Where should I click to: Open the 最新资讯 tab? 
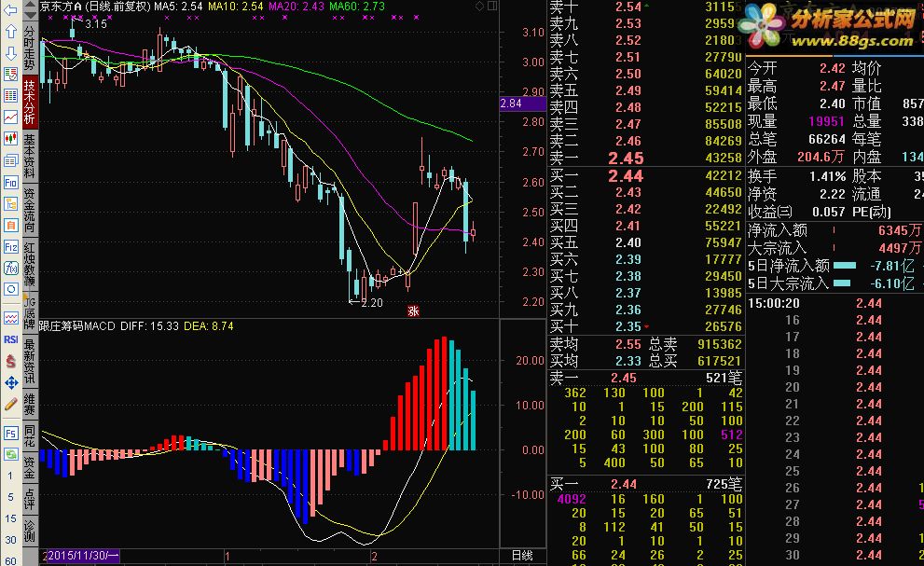[30, 361]
